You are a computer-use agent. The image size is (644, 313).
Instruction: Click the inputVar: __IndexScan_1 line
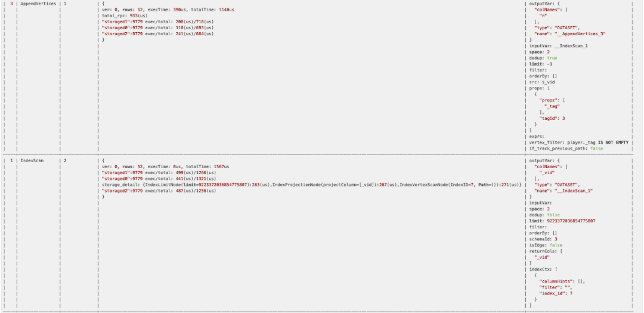coord(559,45)
